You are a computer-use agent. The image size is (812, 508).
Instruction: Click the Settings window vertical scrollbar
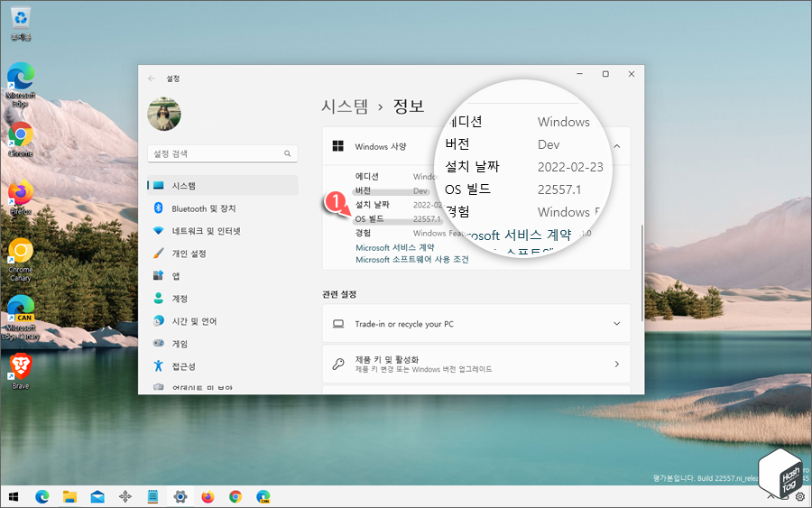(642, 272)
